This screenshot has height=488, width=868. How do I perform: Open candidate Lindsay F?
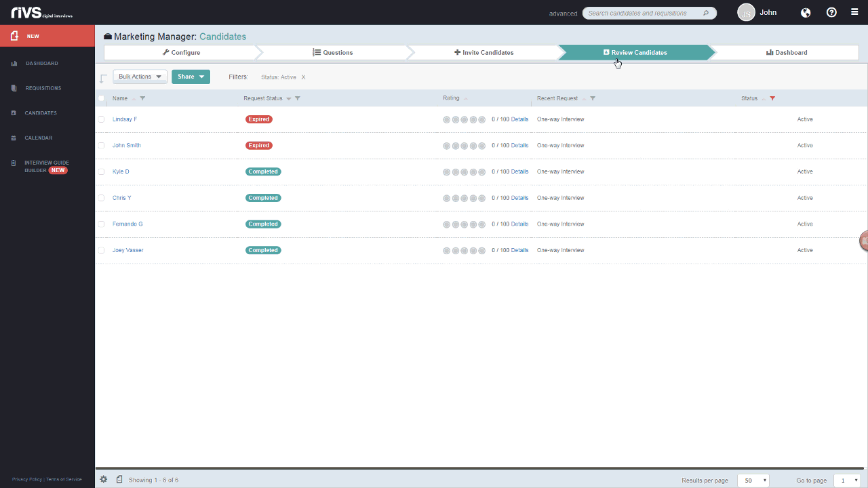click(125, 119)
